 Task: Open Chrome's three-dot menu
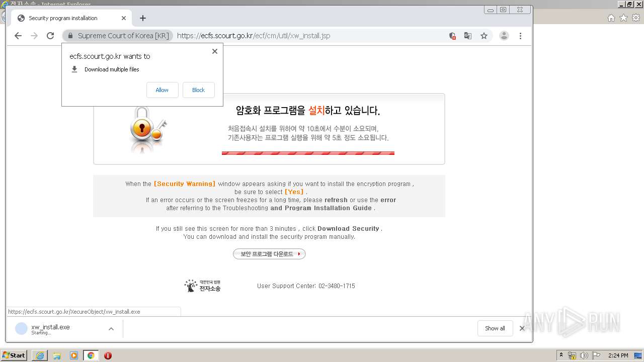[520, 36]
